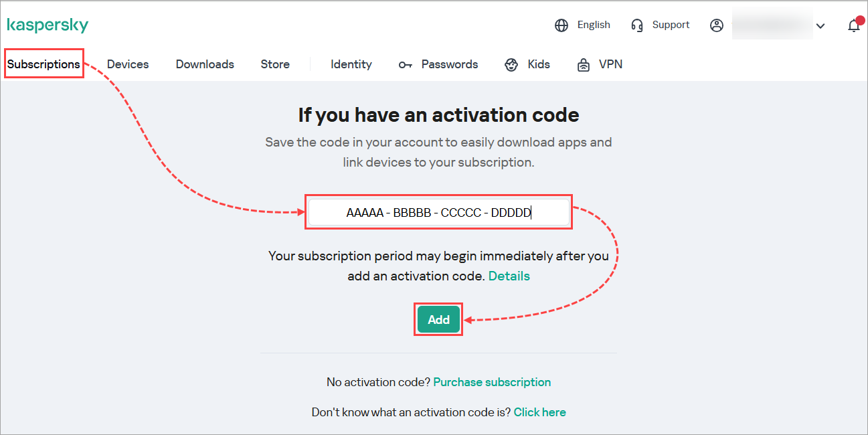
Task: Click the English language label
Action: (x=593, y=25)
